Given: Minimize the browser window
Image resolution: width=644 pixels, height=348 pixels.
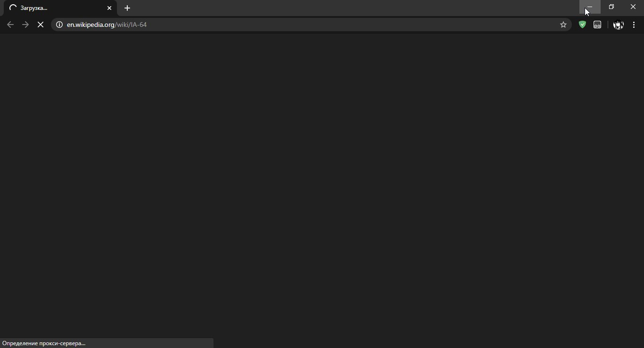Looking at the screenshot, I should 590,7.
